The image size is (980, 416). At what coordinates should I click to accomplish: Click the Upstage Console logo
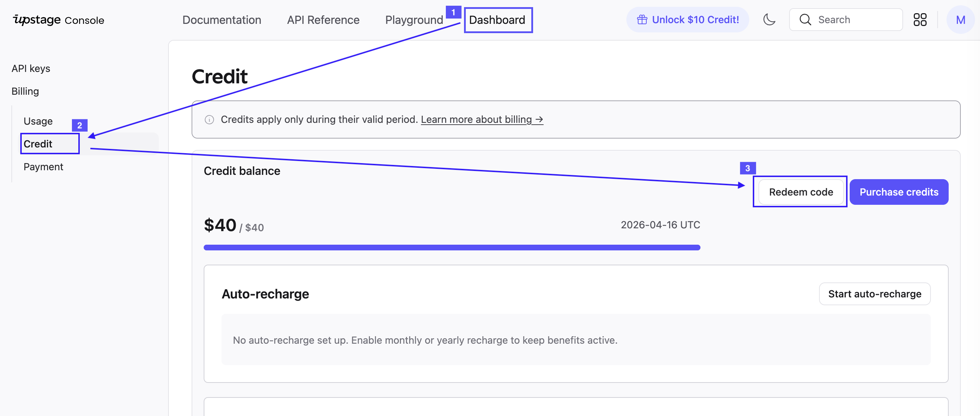tap(58, 20)
